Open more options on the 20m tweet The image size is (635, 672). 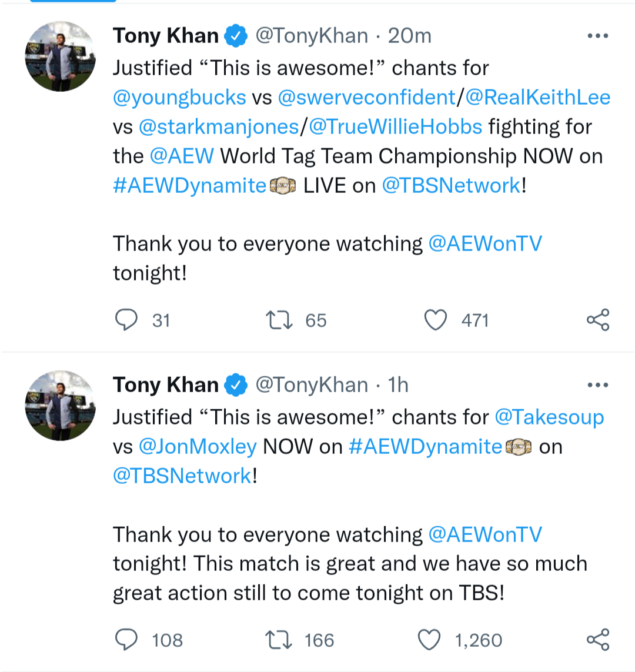(597, 36)
